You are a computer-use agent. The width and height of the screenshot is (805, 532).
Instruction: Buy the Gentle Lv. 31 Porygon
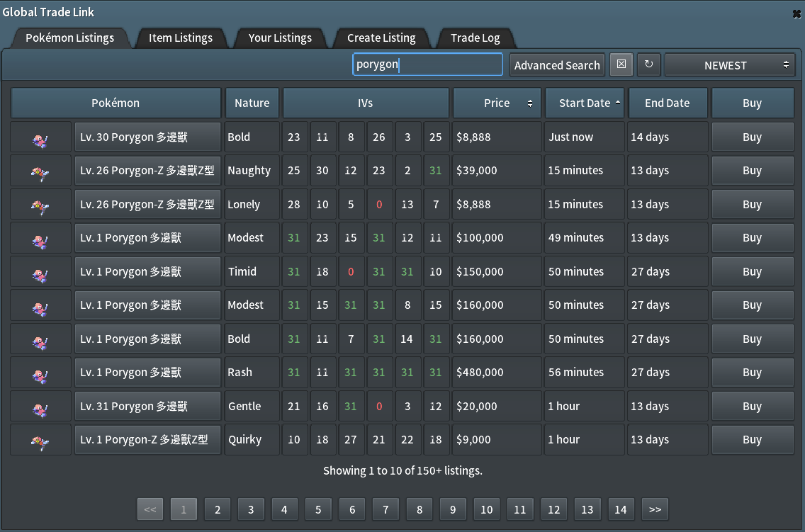click(752, 407)
